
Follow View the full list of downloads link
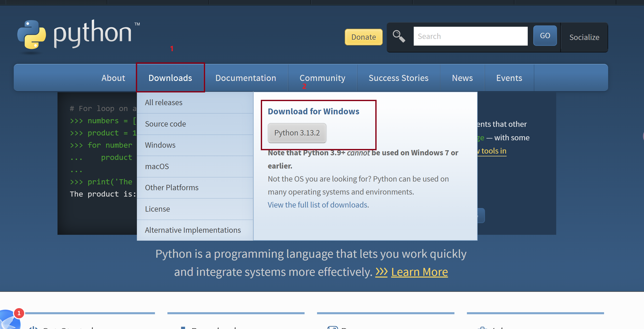318,205
